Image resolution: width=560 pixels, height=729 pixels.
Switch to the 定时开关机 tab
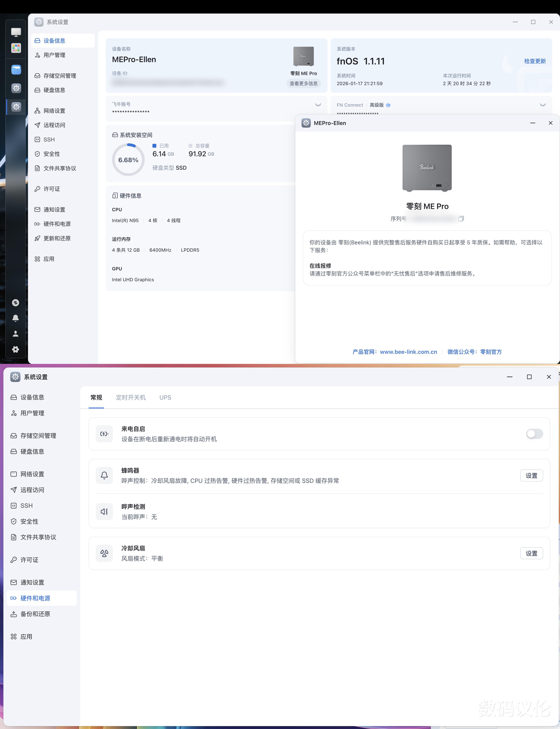click(x=131, y=397)
